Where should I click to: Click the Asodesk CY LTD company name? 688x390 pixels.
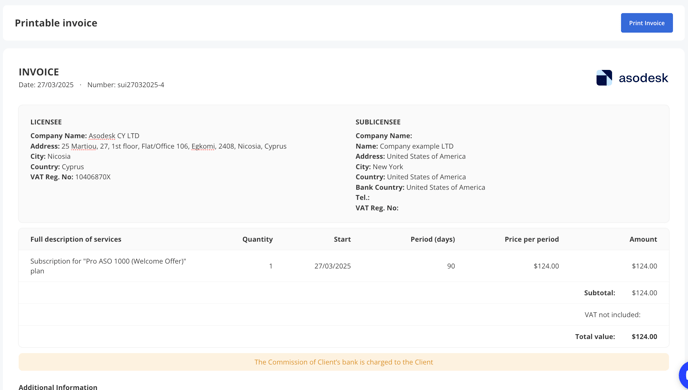[114, 136]
